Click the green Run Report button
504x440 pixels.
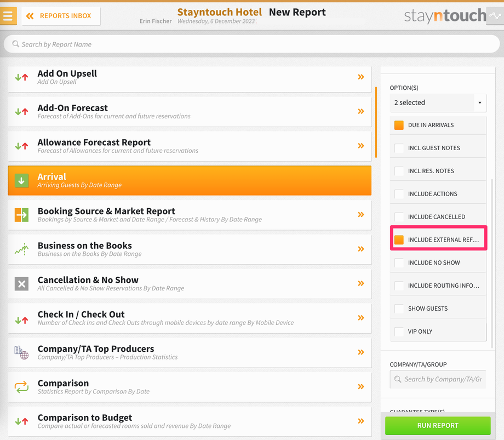click(438, 426)
